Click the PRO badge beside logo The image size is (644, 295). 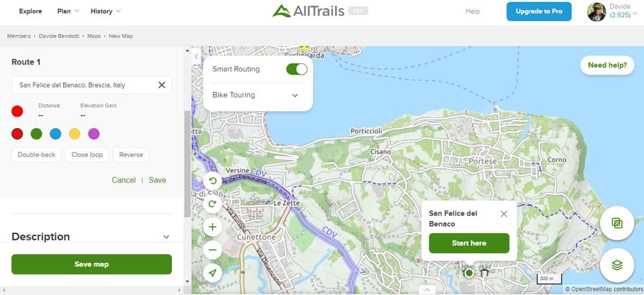pyautogui.click(x=358, y=11)
